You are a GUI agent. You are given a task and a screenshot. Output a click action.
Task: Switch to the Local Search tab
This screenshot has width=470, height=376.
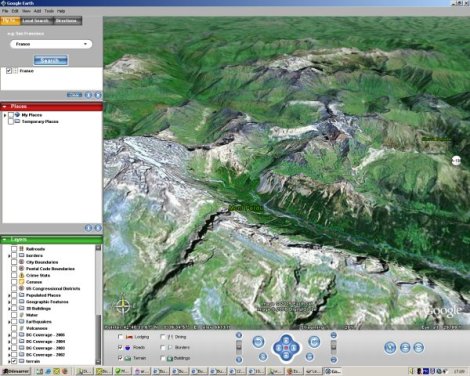click(36, 21)
